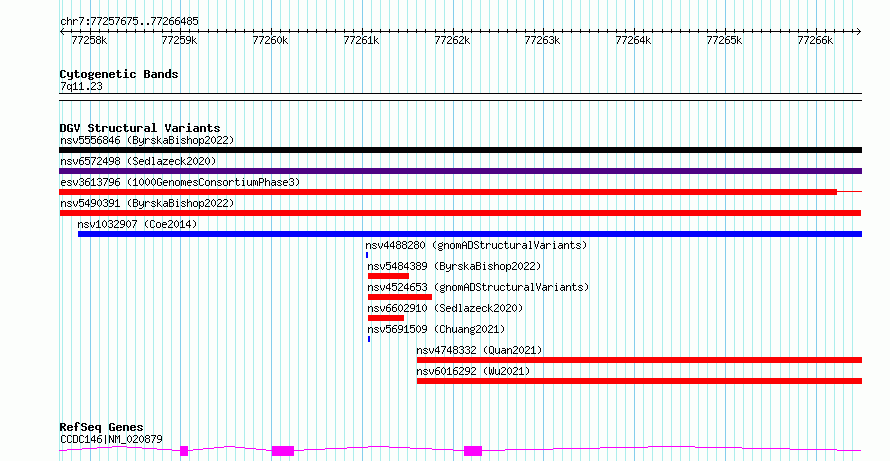Click the nsv4524653 red variant bar
890x461 pixels.
(x=400, y=297)
